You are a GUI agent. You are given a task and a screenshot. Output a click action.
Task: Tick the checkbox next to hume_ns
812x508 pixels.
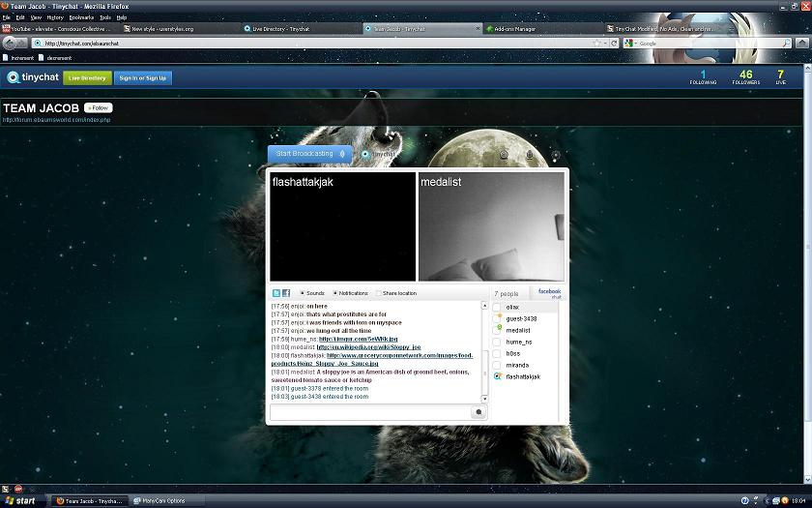[496, 342]
